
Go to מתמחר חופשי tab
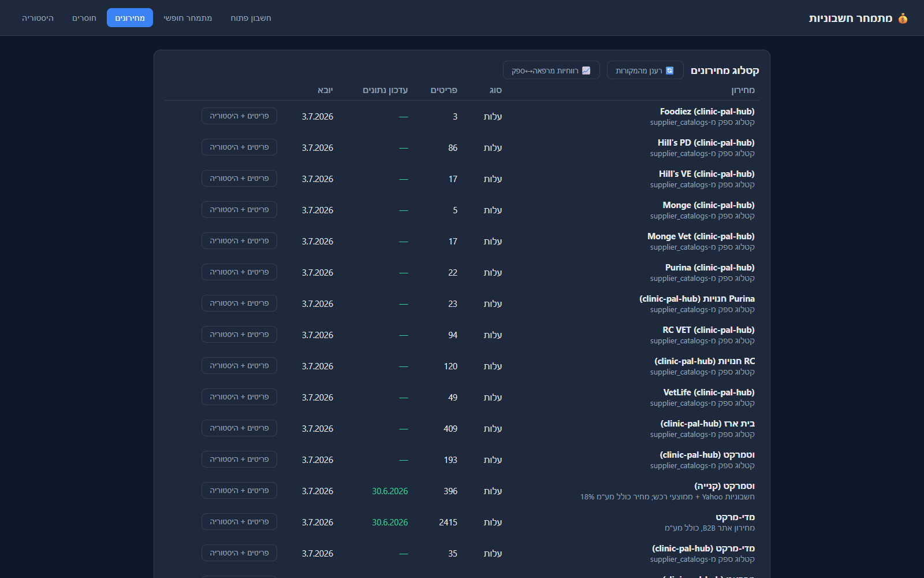[x=188, y=18]
